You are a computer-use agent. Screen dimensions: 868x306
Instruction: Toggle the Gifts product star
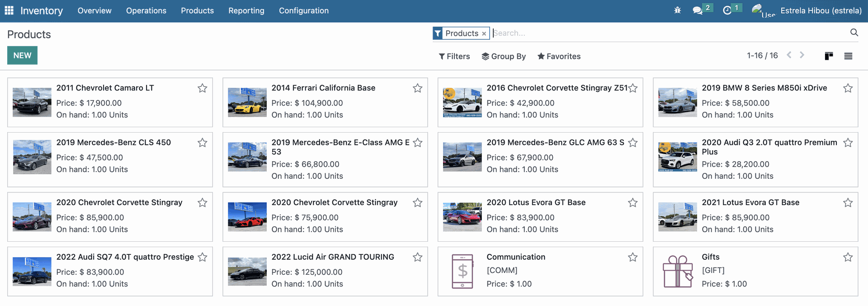848,257
